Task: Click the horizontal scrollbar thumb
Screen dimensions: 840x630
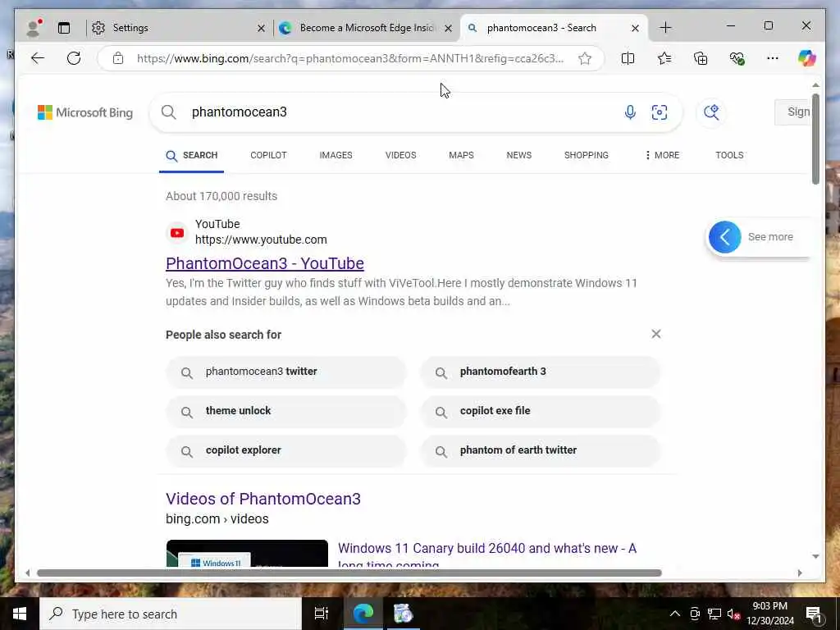Action: [349, 573]
